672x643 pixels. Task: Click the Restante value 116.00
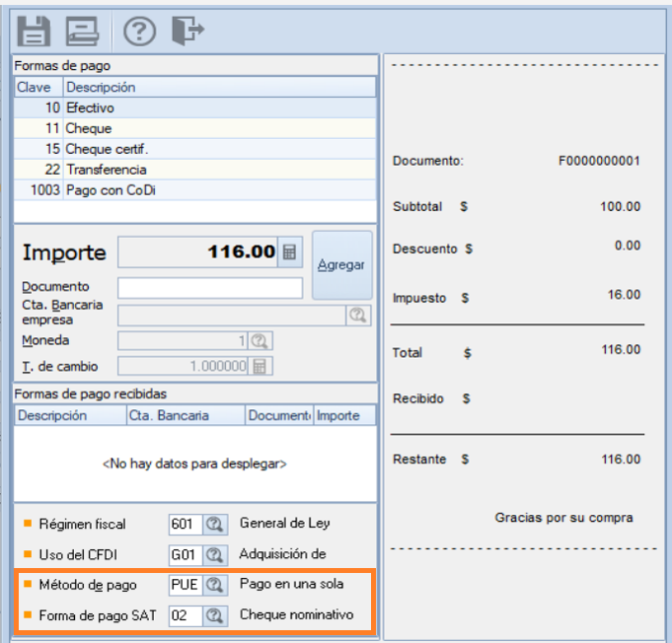click(x=621, y=460)
